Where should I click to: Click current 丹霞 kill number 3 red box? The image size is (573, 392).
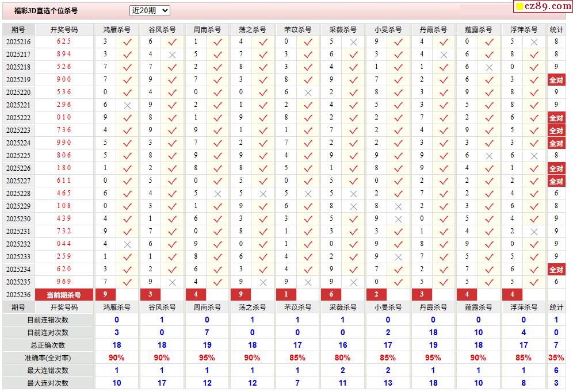[422, 294]
